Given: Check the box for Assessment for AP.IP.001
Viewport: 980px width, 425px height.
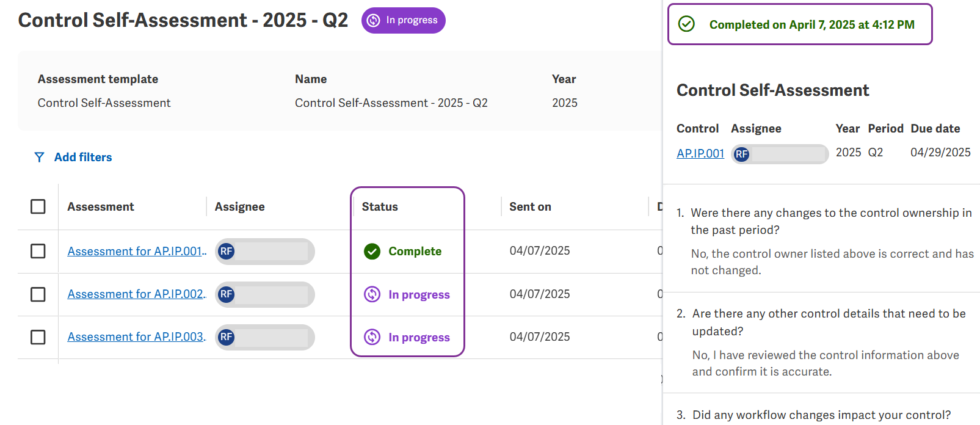Looking at the screenshot, I should pyautogui.click(x=38, y=251).
